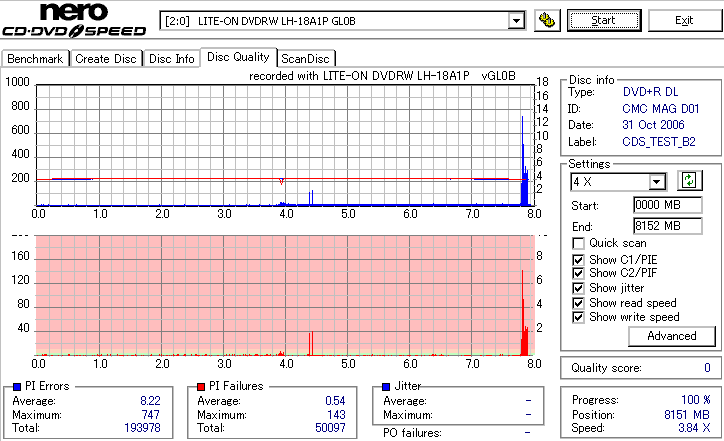Open the Disc Info tab
The image size is (724, 441).
[171, 59]
